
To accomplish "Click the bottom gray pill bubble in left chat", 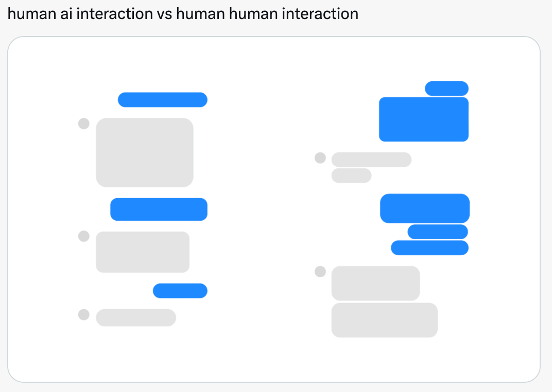I will [x=136, y=318].
